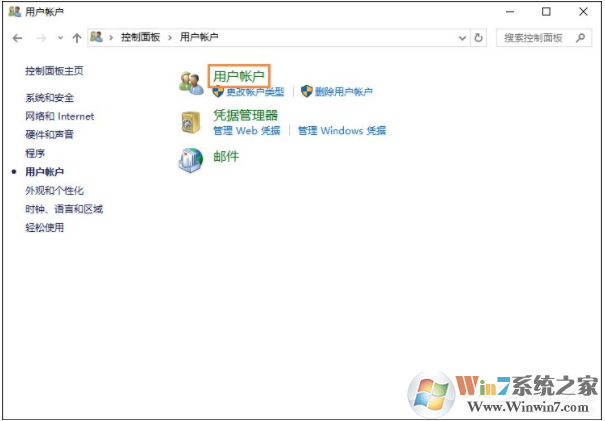Minimize the 用户帐户 window
The height and width of the screenshot is (421, 605).
click(510, 12)
